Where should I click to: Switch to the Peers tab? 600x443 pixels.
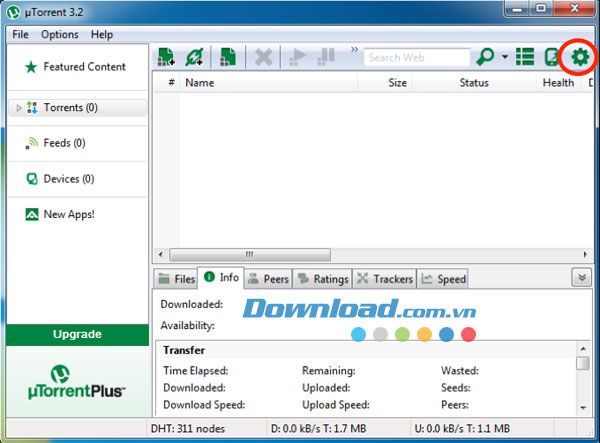coord(268,279)
